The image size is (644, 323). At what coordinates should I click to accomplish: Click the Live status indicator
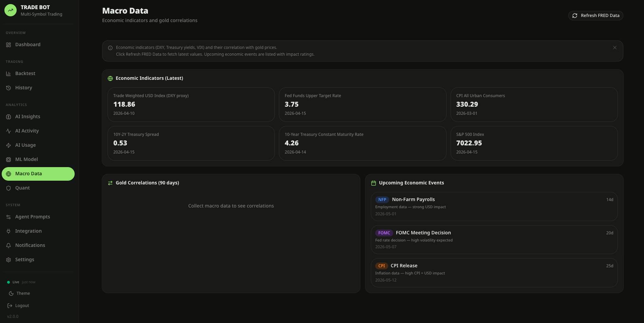(x=21, y=282)
